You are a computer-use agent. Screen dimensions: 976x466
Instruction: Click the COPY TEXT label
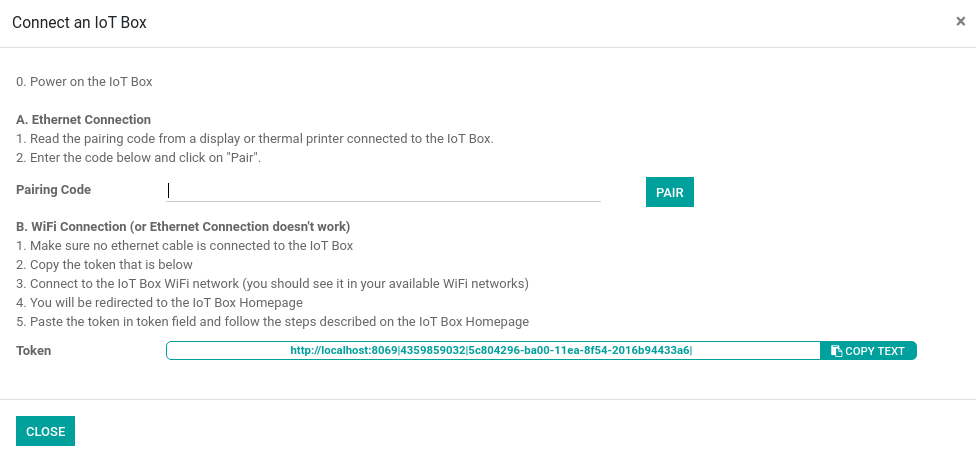[875, 351]
